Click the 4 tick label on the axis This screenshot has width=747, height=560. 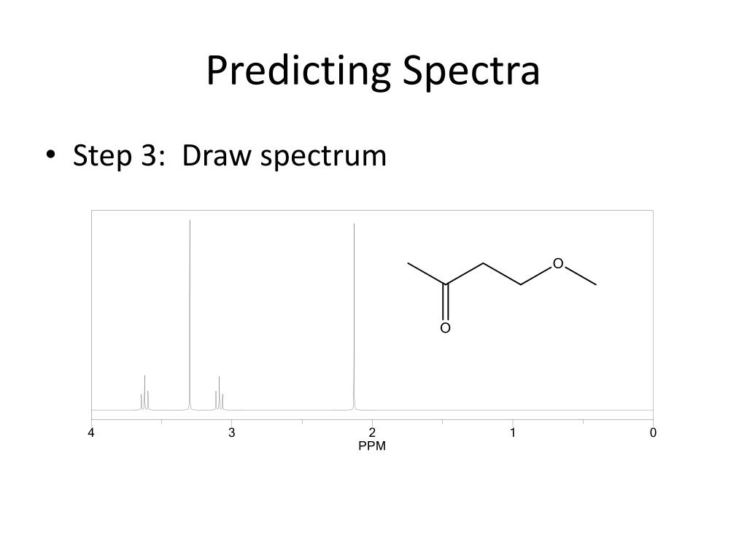tap(91, 432)
